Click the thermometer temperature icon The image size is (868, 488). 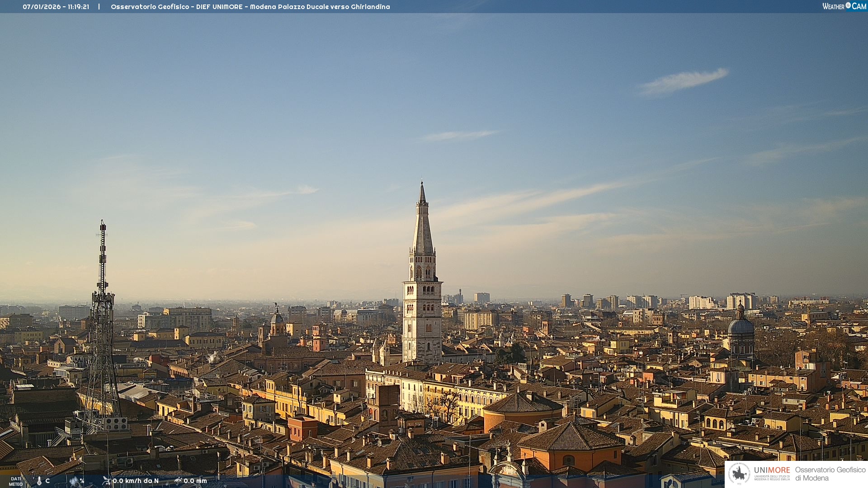point(39,481)
